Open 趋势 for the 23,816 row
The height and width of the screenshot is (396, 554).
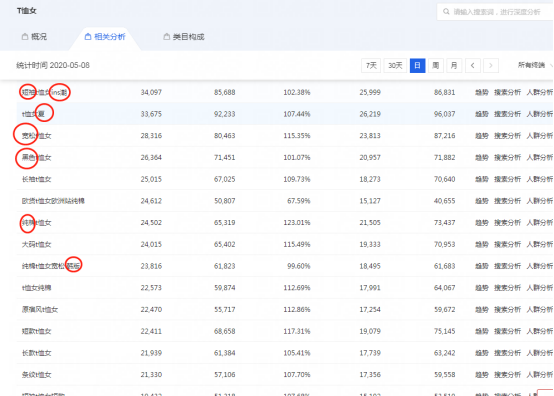click(482, 266)
